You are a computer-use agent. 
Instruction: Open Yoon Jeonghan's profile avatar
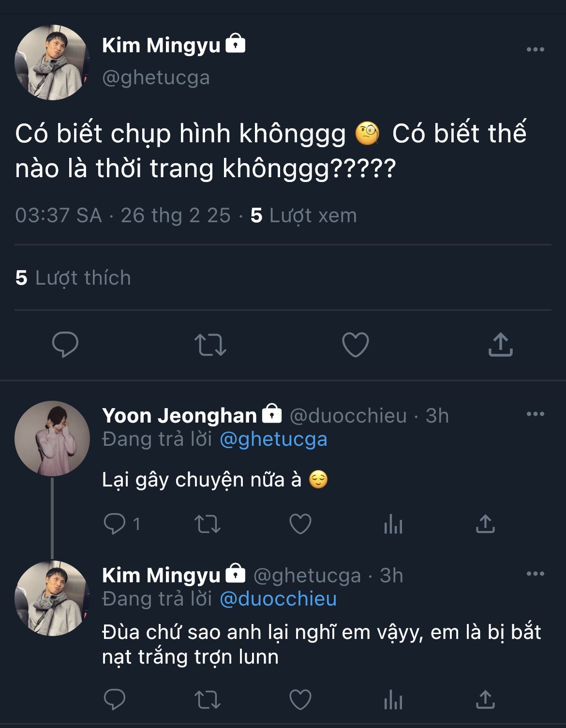52,439
